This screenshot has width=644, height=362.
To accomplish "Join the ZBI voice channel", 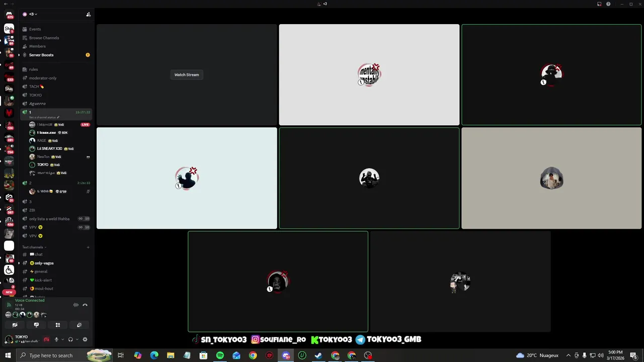I will (56, 210).
